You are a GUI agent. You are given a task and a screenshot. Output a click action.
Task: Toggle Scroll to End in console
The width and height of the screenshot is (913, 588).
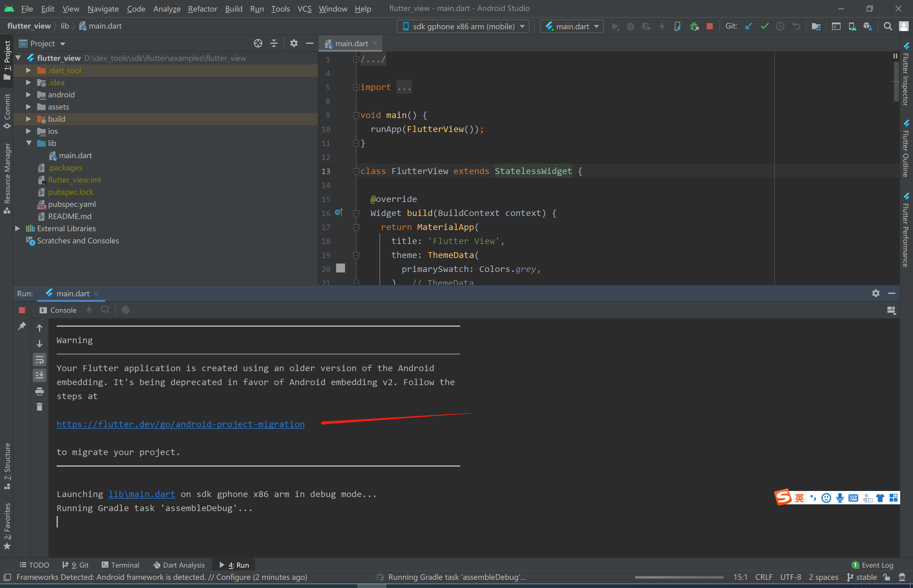[x=39, y=375]
